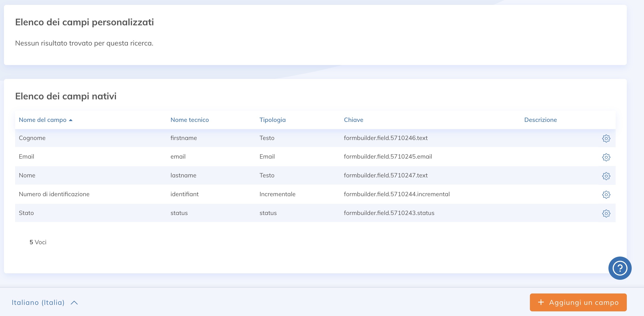Click chevron next to Italiano (Italia)
The image size is (644, 316).
74,303
